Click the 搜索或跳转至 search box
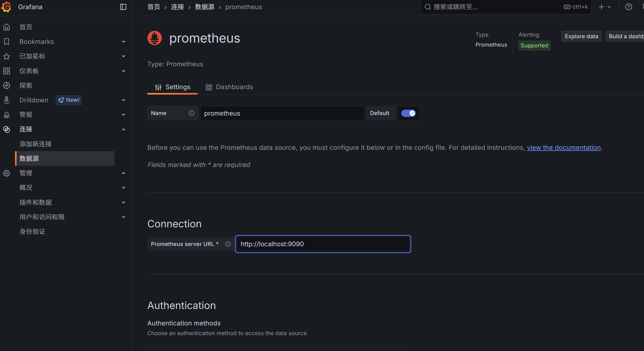 (506, 7)
